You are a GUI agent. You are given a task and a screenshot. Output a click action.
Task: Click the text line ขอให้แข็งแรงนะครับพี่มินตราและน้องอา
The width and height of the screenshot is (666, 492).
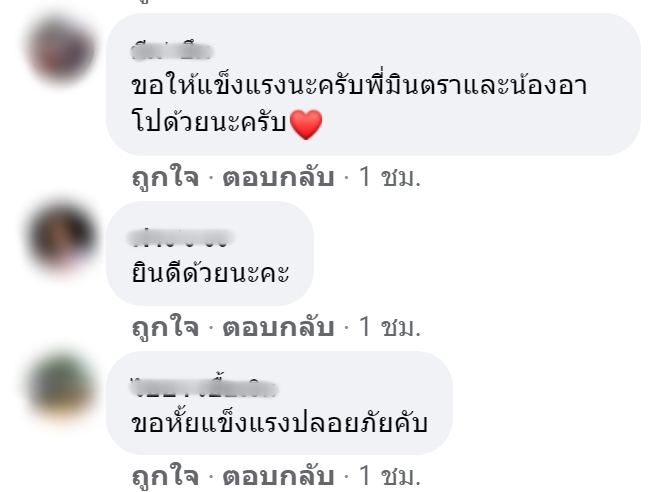click(x=359, y=85)
